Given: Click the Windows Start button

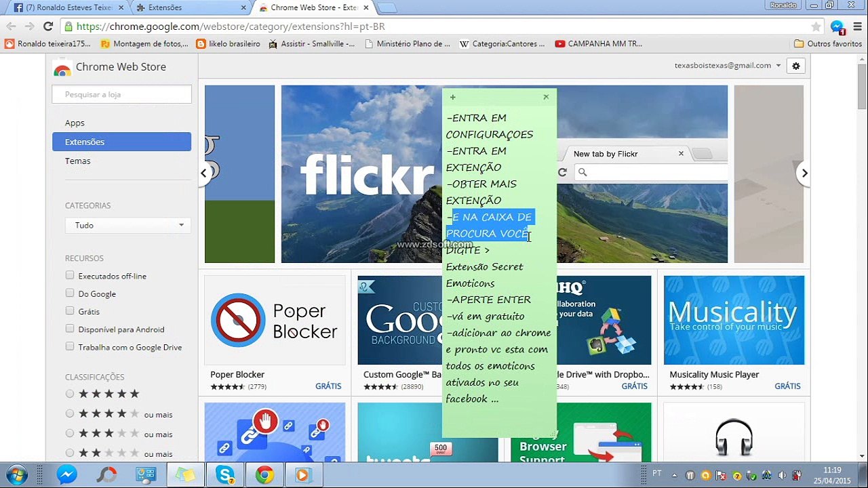Looking at the screenshot, I should tap(16, 474).
